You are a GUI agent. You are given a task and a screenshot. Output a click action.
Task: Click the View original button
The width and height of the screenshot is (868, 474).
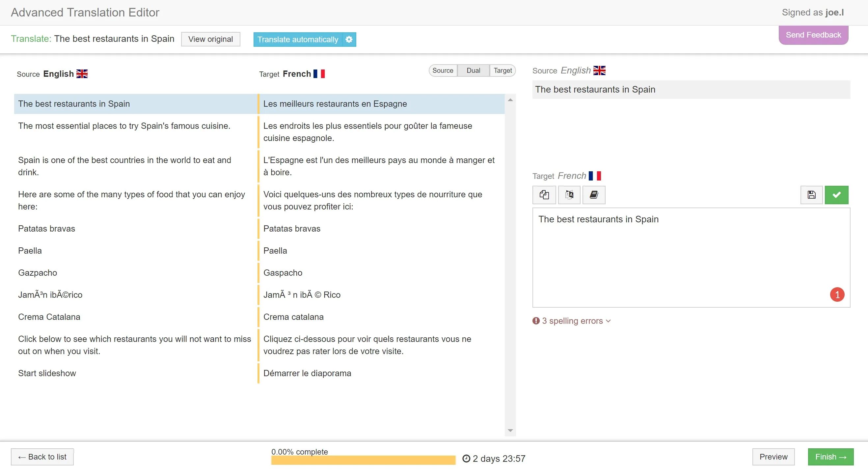211,39
